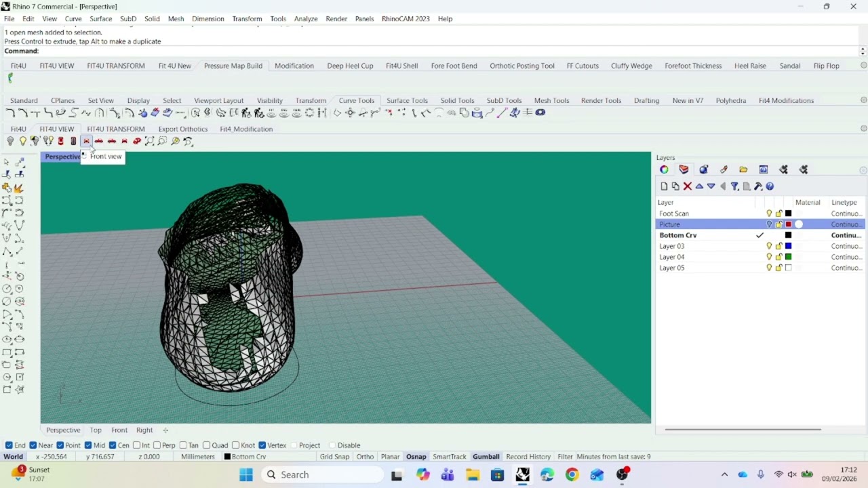
Task: Toggle Osnap in status bar
Action: (x=416, y=457)
